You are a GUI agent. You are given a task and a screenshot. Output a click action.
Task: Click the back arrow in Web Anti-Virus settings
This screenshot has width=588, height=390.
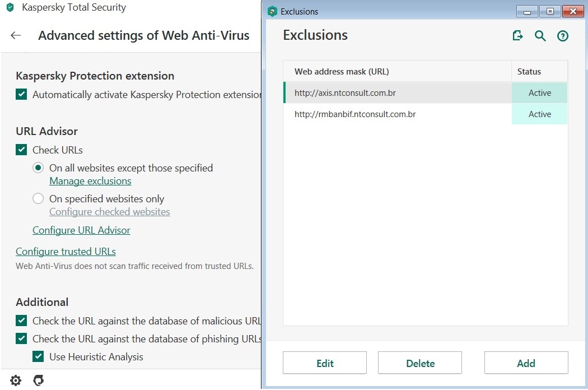16,36
